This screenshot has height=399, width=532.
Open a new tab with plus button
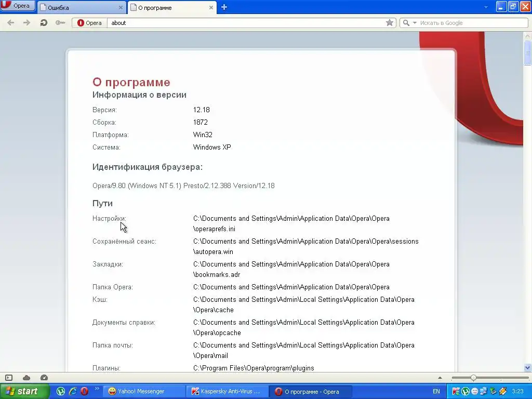tap(224, 7)
